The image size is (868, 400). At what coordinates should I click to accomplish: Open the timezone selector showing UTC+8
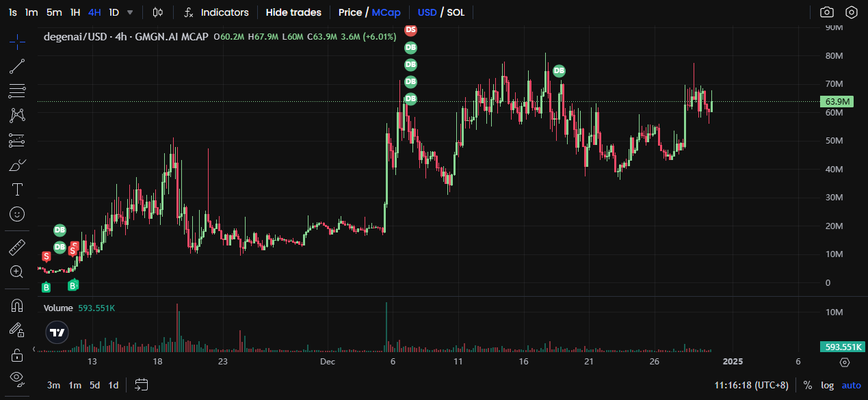[x=751, y=385]
